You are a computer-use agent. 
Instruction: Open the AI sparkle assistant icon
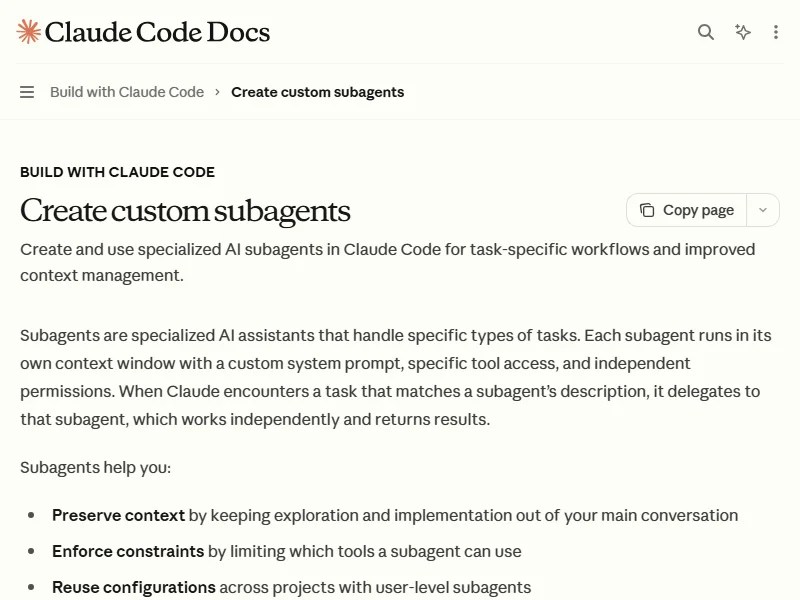point(743,32)
